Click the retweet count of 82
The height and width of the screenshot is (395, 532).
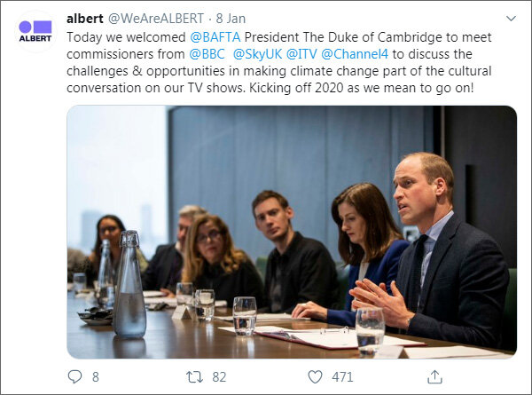tap(220, 376)
